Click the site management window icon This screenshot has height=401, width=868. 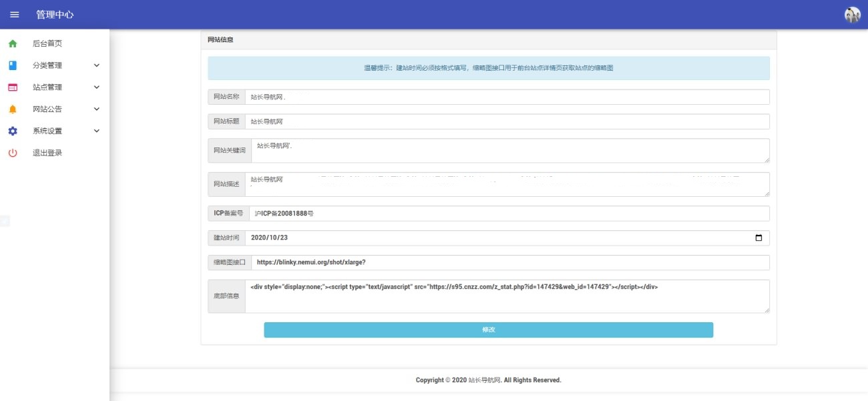pos(13,87)
